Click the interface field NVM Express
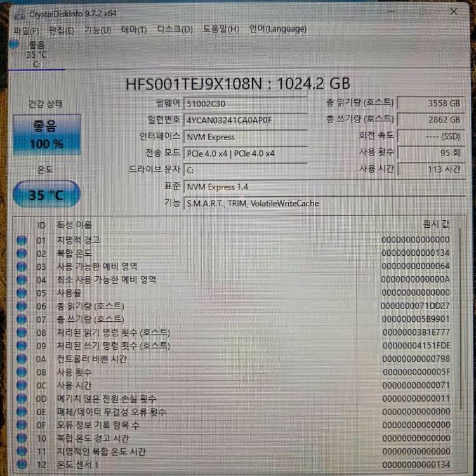The image size is (476, 476). click(245, 137)
